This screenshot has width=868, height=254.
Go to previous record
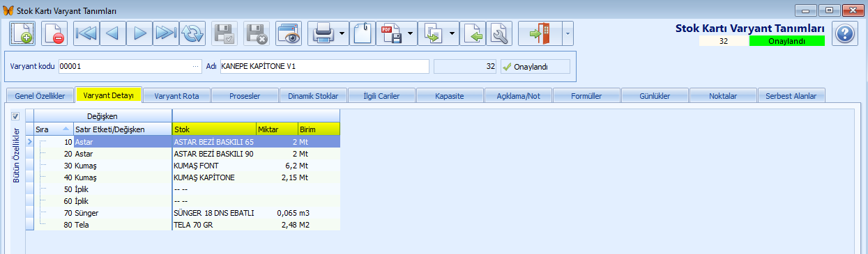(112, 33)
